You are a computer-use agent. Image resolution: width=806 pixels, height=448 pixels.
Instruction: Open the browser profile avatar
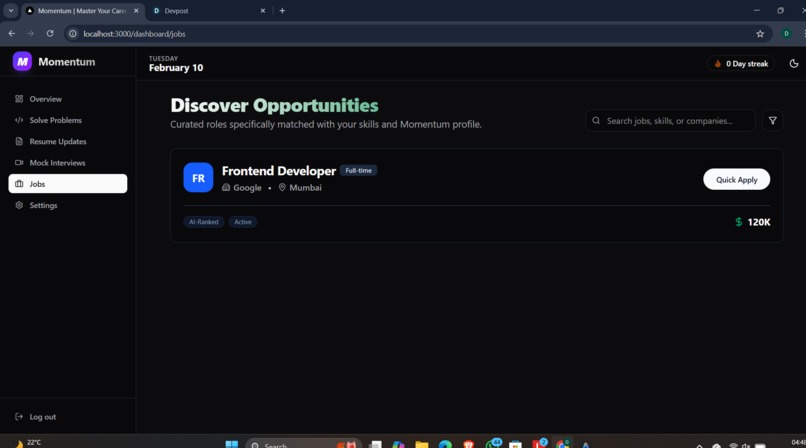coord(786,34)
